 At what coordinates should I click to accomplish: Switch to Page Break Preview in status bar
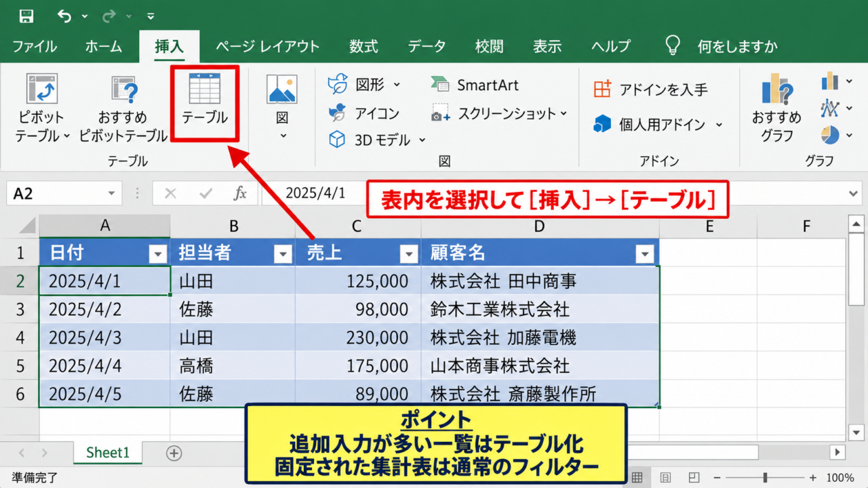tap(694, 477)
